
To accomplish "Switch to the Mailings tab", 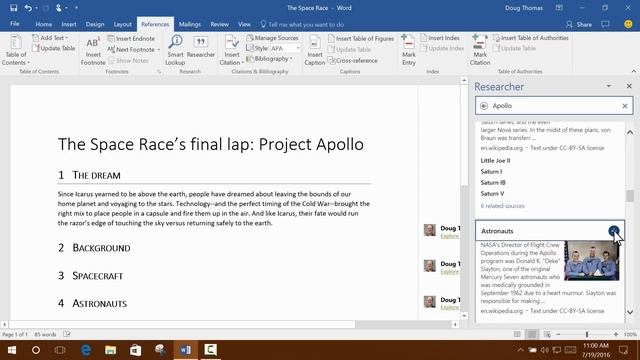I will [x=190, y=24].
